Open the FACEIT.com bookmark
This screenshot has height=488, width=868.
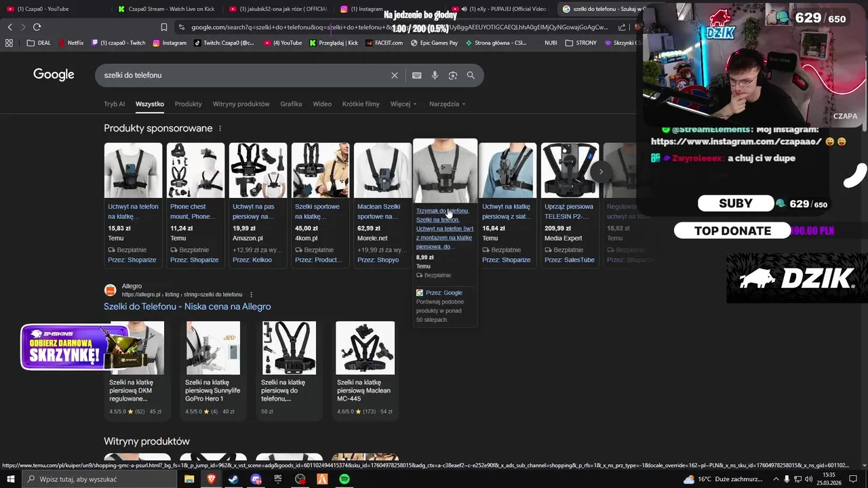point(384,43)
